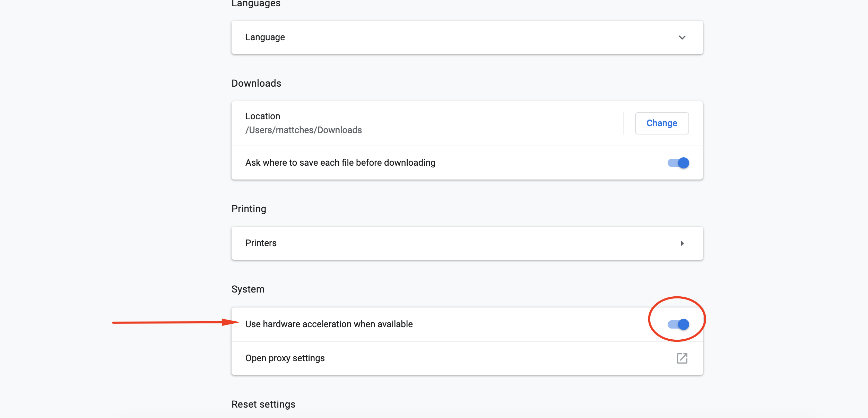Click the vertical divider beside Change button

point(624,123)
